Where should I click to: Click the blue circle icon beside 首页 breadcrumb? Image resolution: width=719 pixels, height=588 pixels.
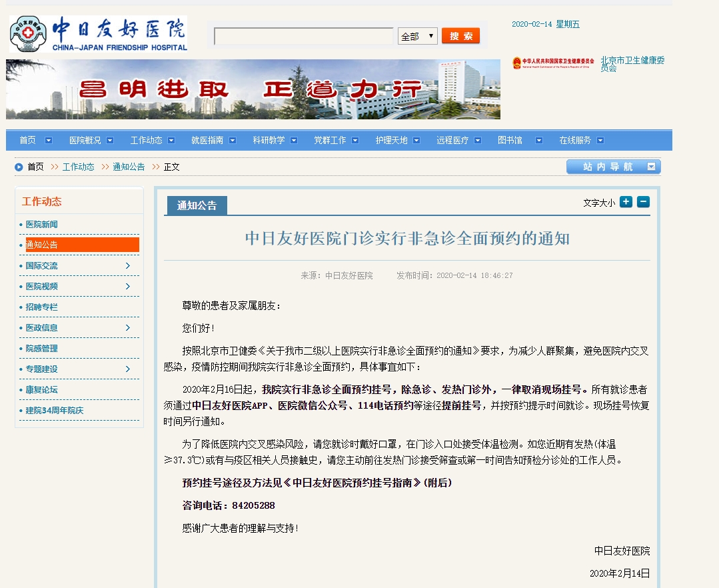point(19,167)
